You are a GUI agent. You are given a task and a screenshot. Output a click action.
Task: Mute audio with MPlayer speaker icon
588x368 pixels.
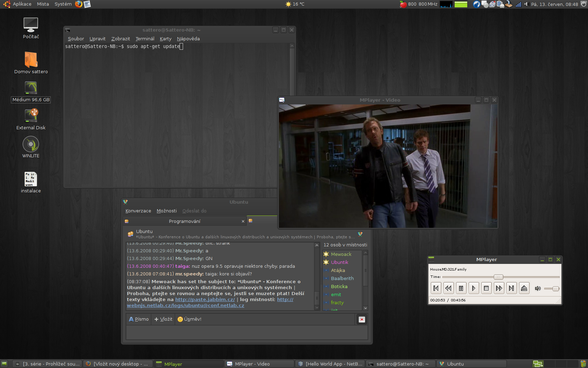coord(538,288)
